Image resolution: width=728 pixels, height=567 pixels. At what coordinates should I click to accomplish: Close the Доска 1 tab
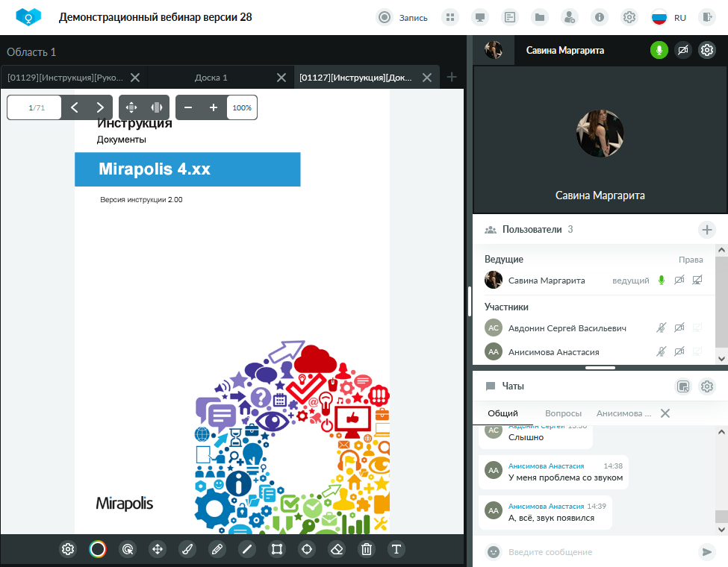[281, 78]
